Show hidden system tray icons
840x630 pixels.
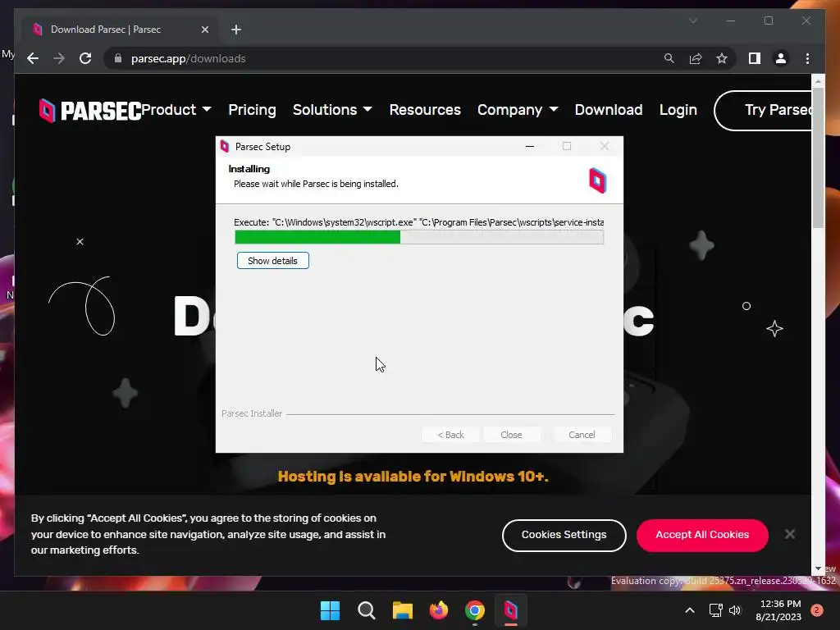click(690, 610)
